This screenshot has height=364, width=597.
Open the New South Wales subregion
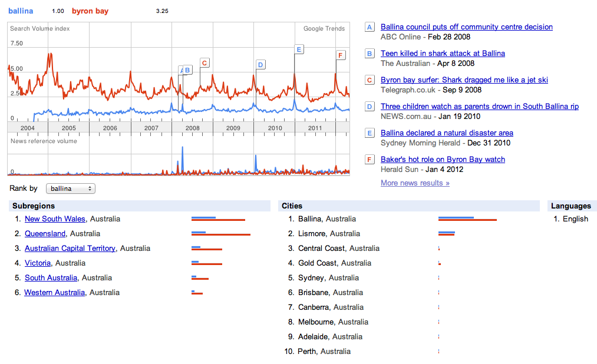click(55, 219)
